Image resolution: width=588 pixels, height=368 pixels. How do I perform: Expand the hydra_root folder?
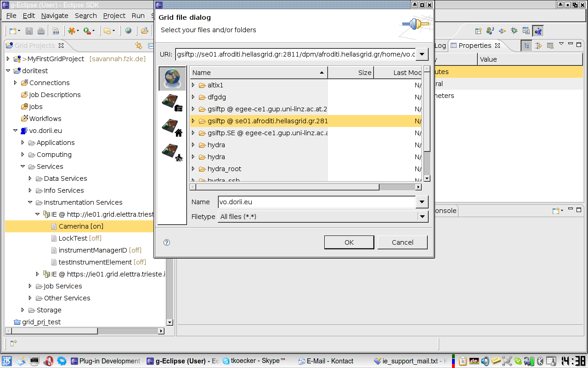pyautogui.click(x=193, y=169)
